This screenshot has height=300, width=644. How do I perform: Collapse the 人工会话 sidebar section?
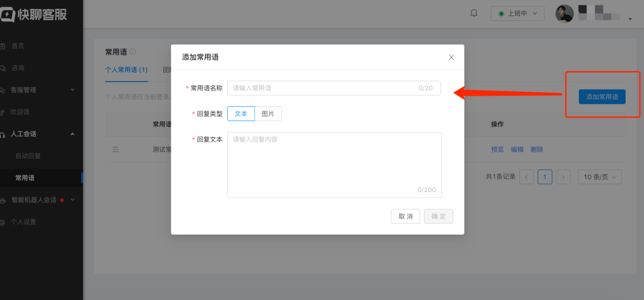point(72,134)
